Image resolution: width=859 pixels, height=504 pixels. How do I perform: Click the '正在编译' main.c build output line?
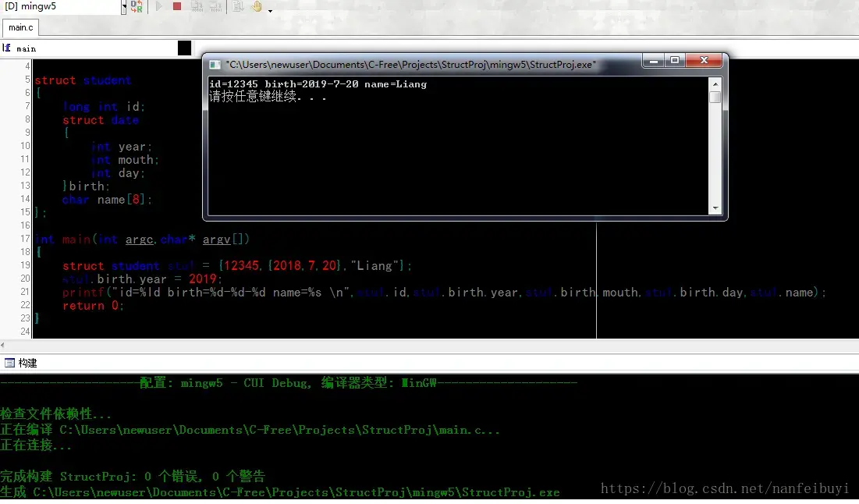tap(250, 430)
